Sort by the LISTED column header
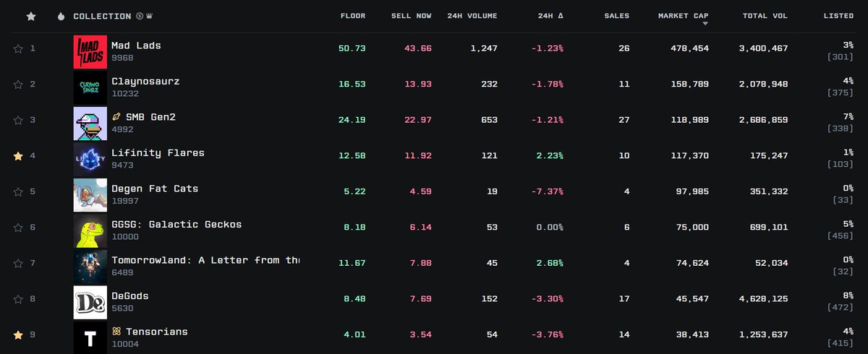 coord(838,16)
